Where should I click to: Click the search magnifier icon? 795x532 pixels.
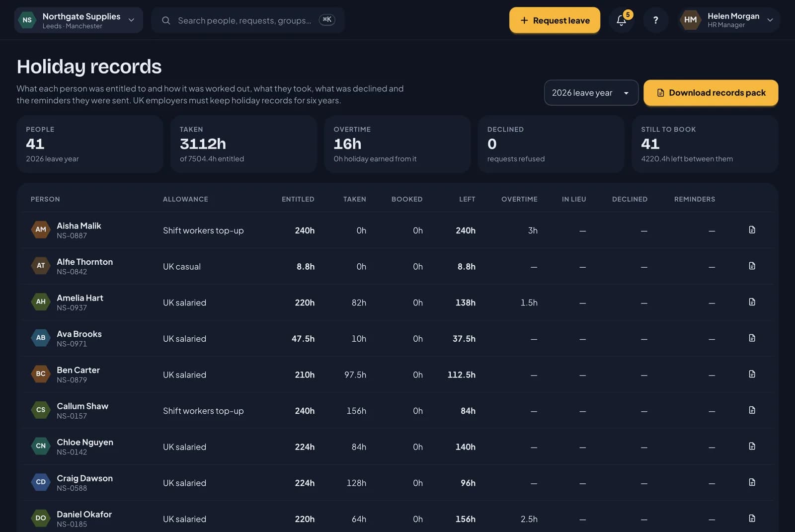coord(166,20)
